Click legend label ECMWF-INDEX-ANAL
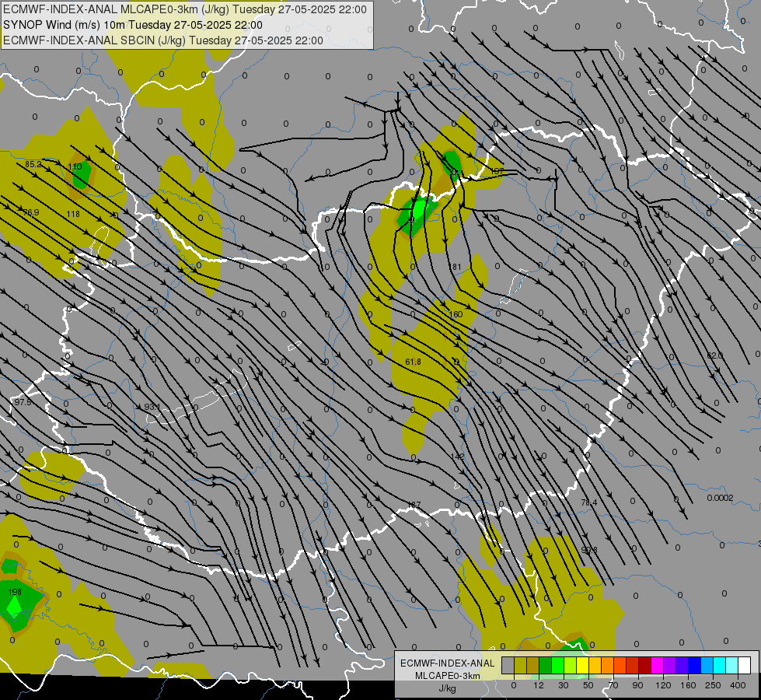The height and width of the screenshot is (700, 761). tap(447, 663)
